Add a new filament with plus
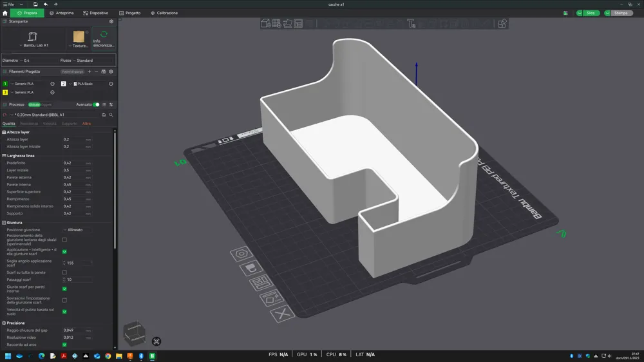This screenshot has width=644, height=362. (x=89, y=71)
